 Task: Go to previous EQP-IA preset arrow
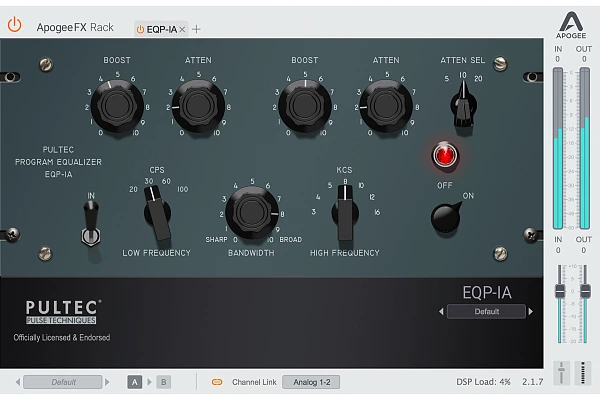pos(441,312)
